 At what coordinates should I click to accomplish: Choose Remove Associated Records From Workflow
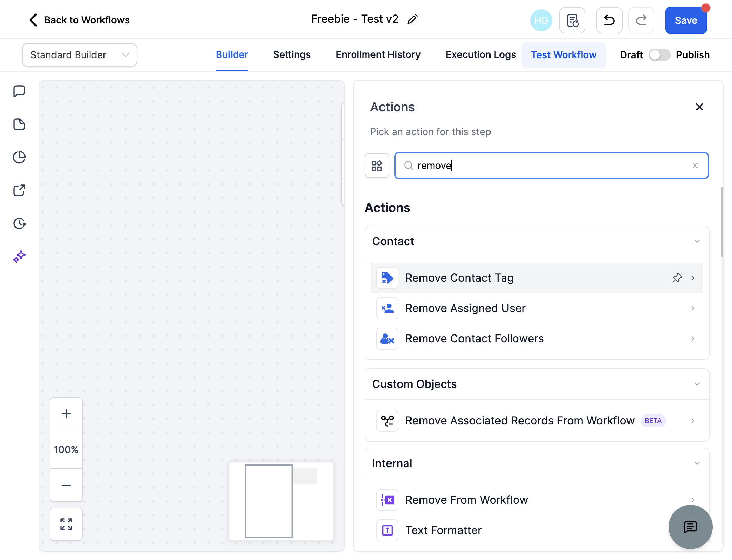537,421
